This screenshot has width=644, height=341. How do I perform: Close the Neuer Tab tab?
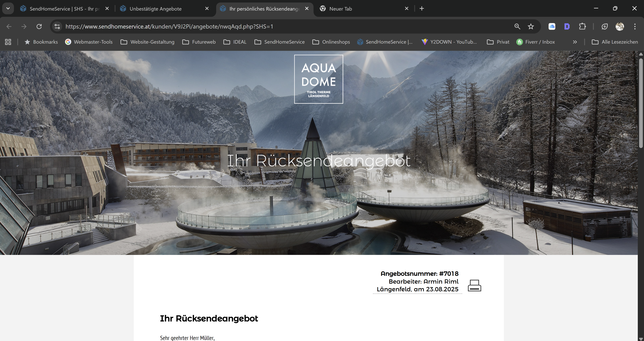tap(407, 9)
